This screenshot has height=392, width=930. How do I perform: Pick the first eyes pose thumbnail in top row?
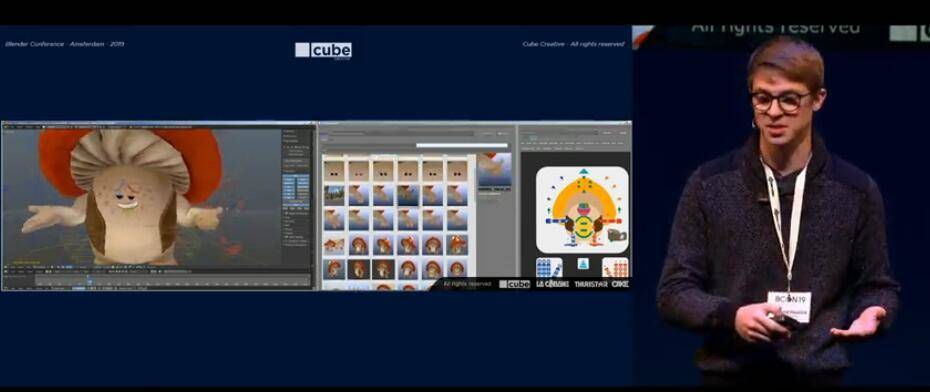click(334, 171)
